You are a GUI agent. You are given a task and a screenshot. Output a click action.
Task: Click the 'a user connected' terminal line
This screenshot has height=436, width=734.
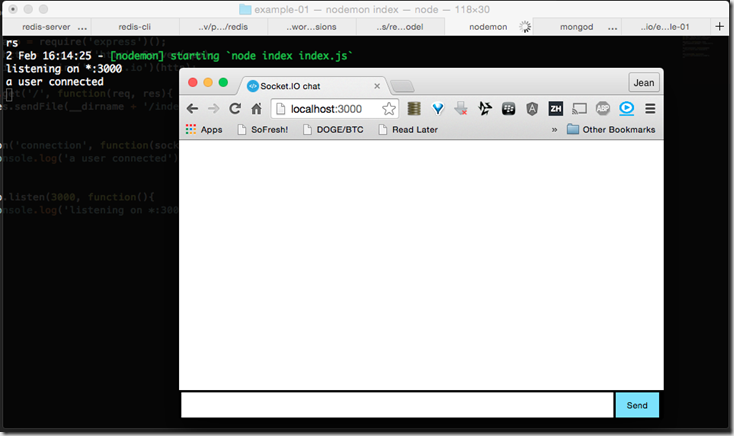pos(55,82)
